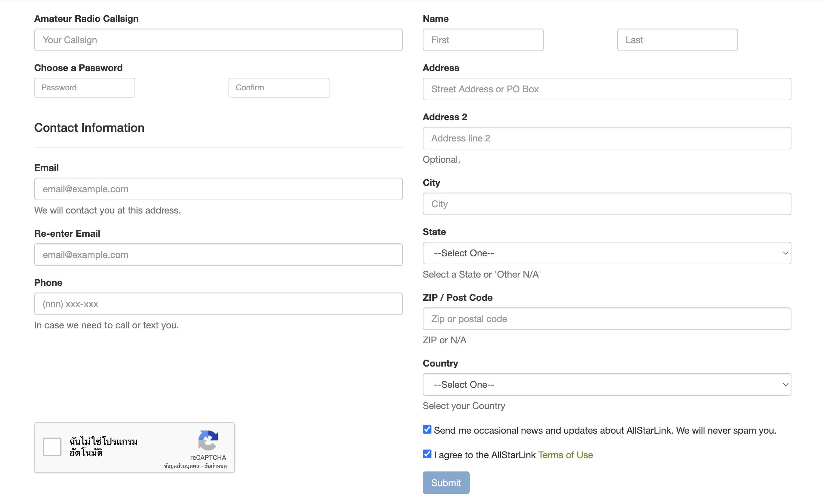The width and height of the screenshot is (825, 504).
Task: Click the Street Address or PO Box field
Action: point(606,89)
